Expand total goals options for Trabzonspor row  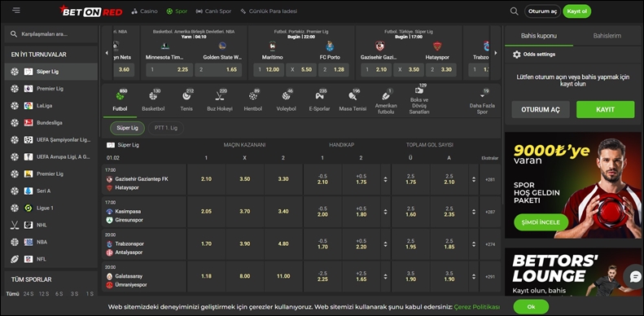pyautogui.click(x=474, y=244)
